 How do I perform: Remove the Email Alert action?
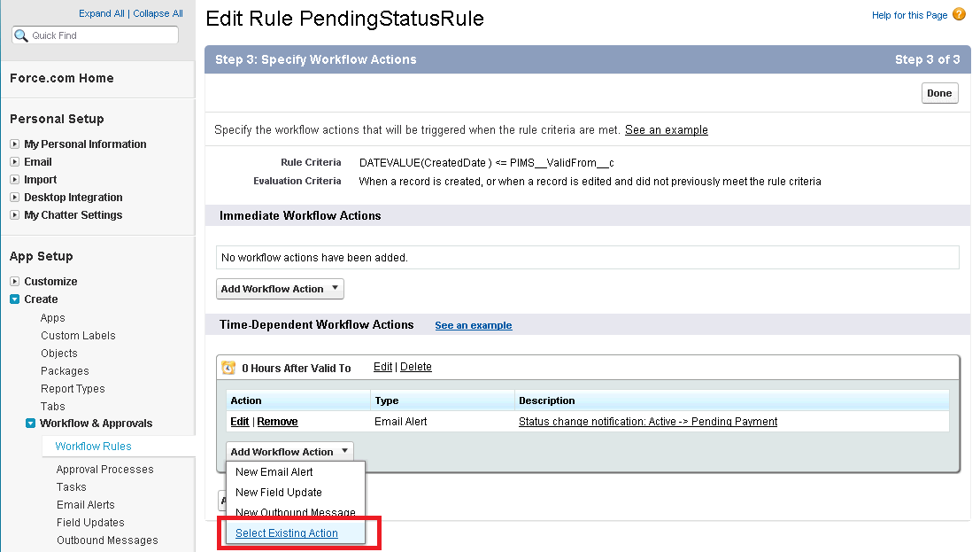click(x=277, y=422)
